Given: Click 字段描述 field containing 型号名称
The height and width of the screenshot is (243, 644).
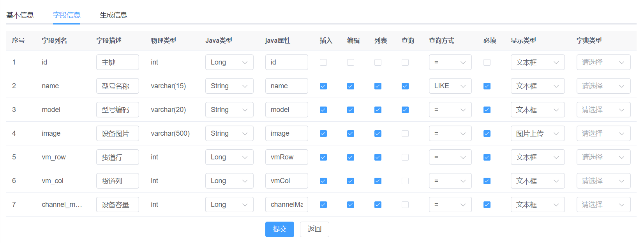Looking at the screenshot, I should (117, 86).
